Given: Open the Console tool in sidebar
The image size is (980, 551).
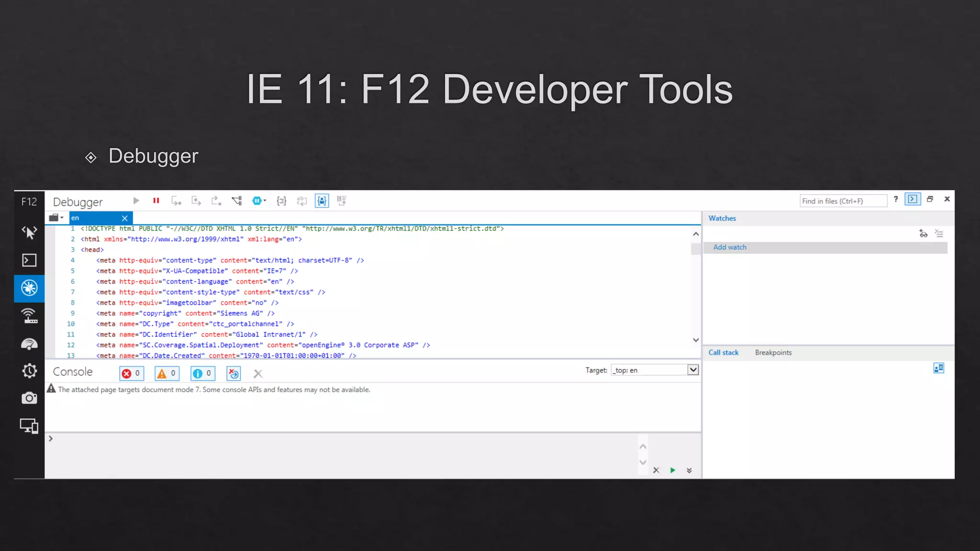Looking at the screenshot, I should tap(29, 260).
